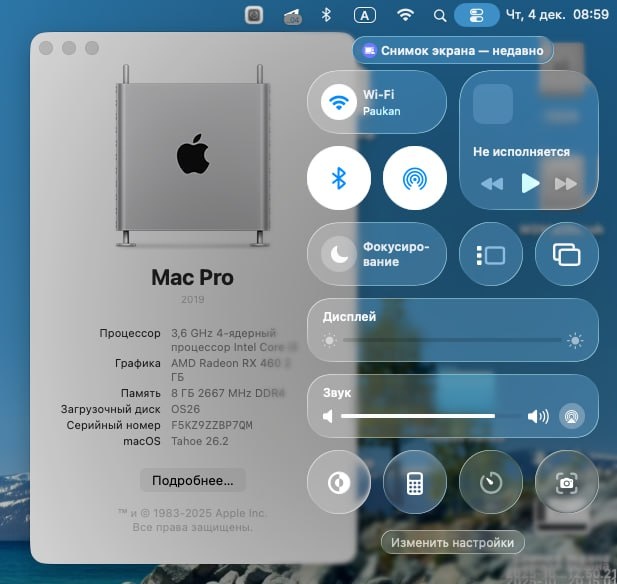Click the muted speaker icon
This screenshot has height=584, width=617.
327,416
